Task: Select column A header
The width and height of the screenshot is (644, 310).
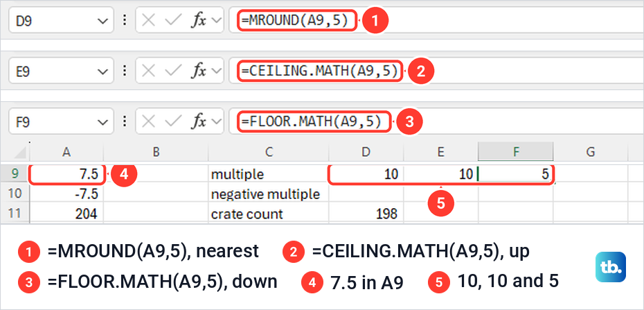Action: point(66,152)
